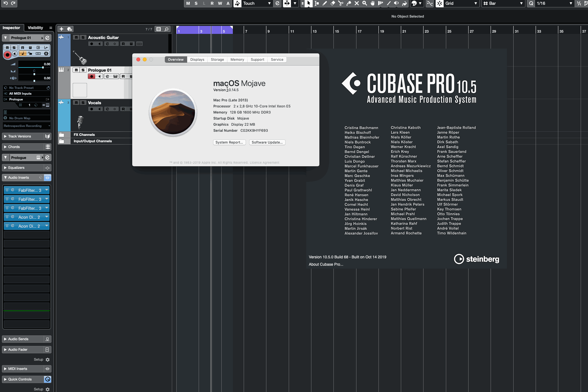The image size is (588, 392).
Task: Mute the Acoustic Guitar track
Action: tap(76, 37)
